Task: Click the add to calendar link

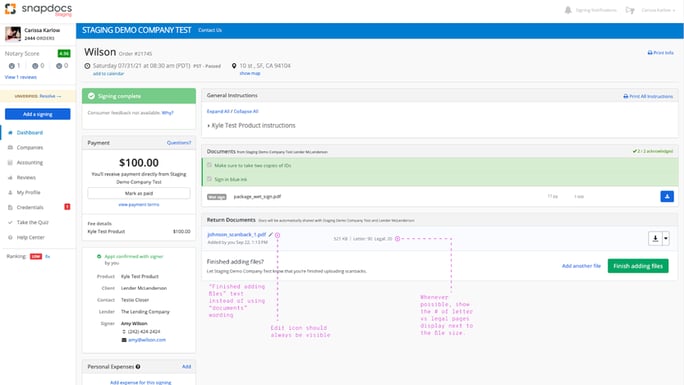Action: click(108, 74)
